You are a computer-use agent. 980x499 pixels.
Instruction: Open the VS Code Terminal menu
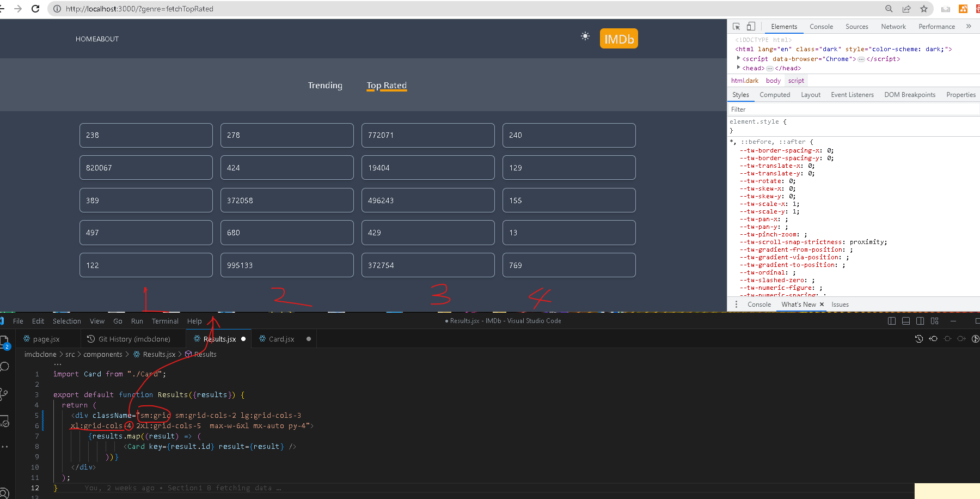click(165, 321)
